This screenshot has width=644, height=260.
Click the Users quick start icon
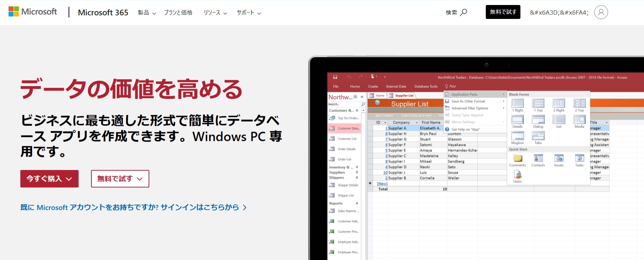pos(517,175)
